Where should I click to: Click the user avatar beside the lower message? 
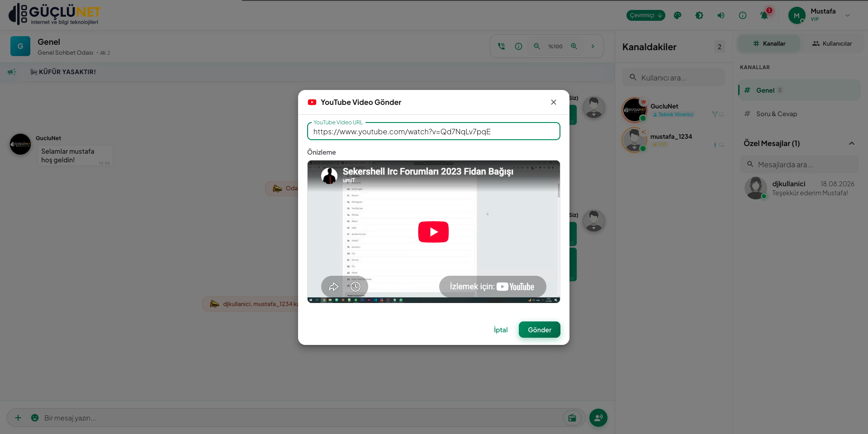593,221
